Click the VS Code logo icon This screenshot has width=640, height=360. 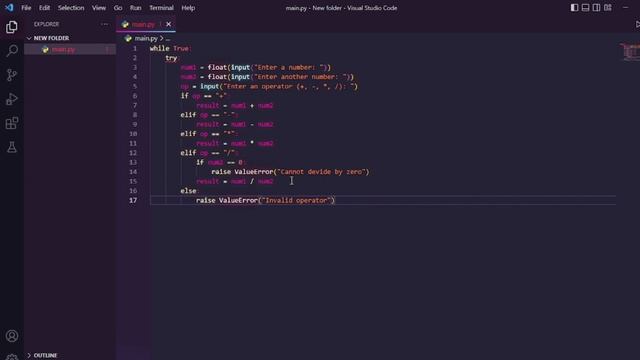(x=9, y=7)
